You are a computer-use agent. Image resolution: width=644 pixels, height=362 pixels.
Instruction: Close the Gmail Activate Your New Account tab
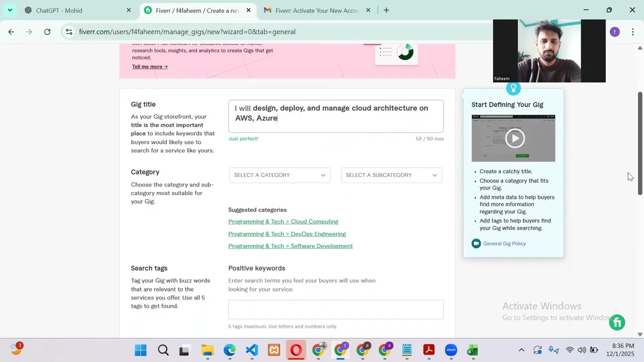pyautogui.click(x=368, y=10)
